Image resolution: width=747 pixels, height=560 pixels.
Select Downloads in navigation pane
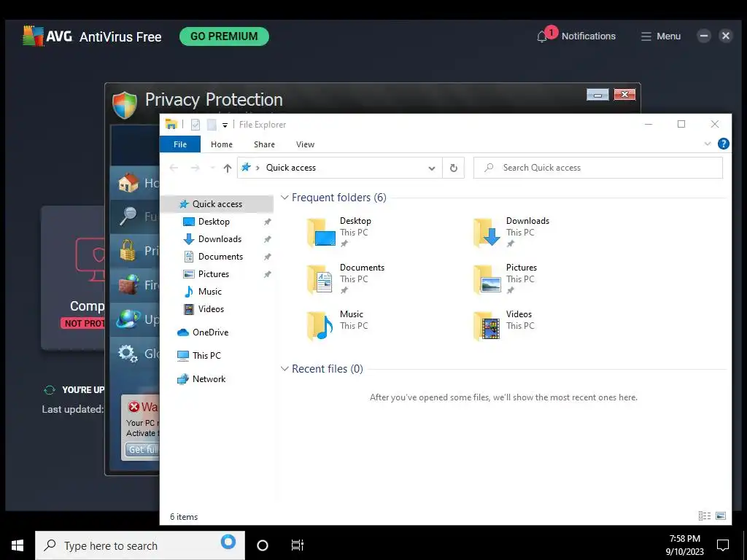coord(220,239)
